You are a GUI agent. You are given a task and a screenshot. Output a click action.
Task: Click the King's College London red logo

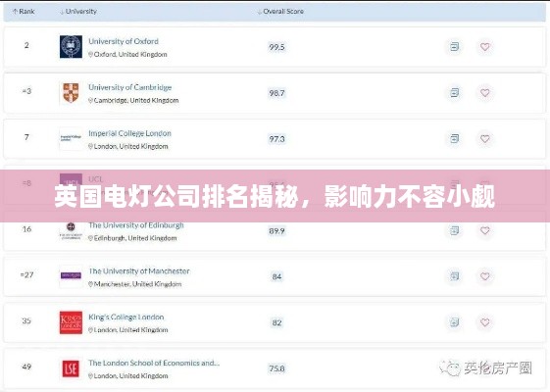[x=71, y=322]
